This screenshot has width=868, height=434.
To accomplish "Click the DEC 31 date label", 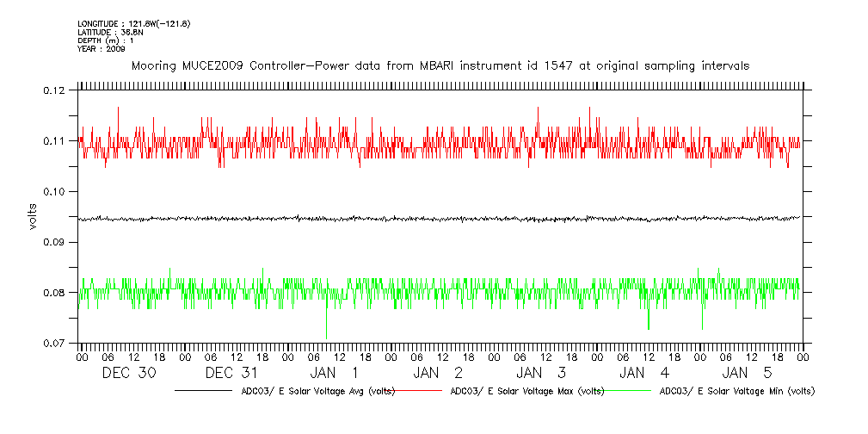I will (232, 373).
